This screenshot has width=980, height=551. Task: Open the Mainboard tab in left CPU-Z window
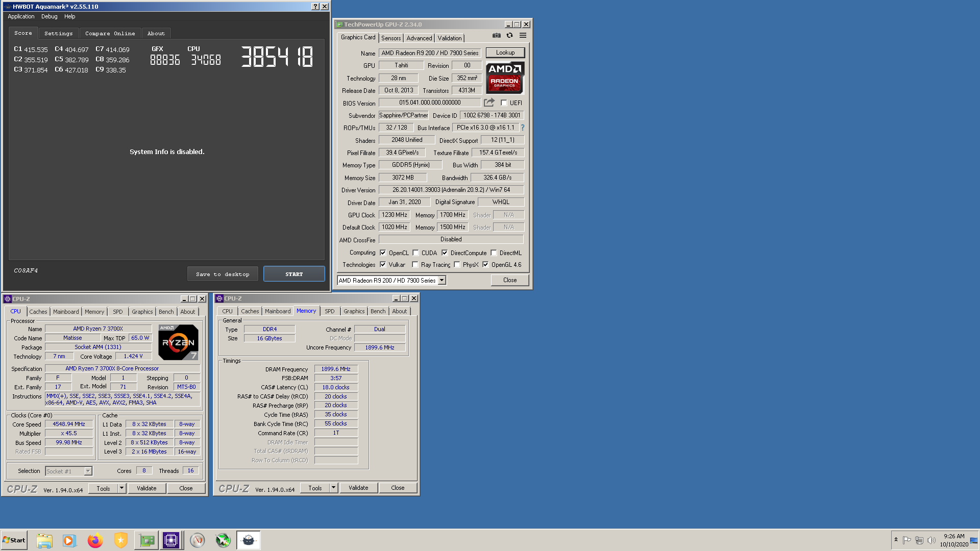tap(66, 312)
